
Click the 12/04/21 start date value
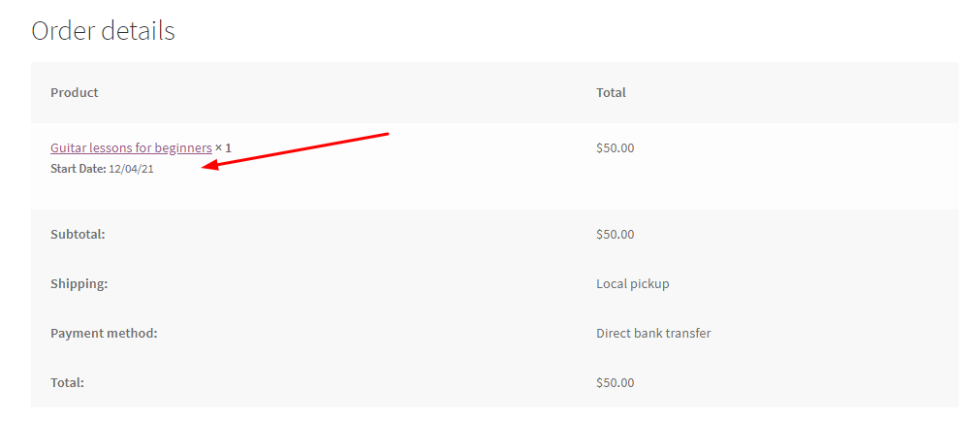point(131,169)
